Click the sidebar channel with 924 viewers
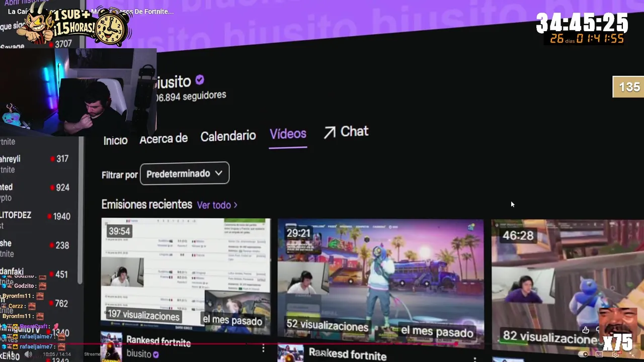The height and width of the screenshot is (362, 644). click(x=35, y=192)
